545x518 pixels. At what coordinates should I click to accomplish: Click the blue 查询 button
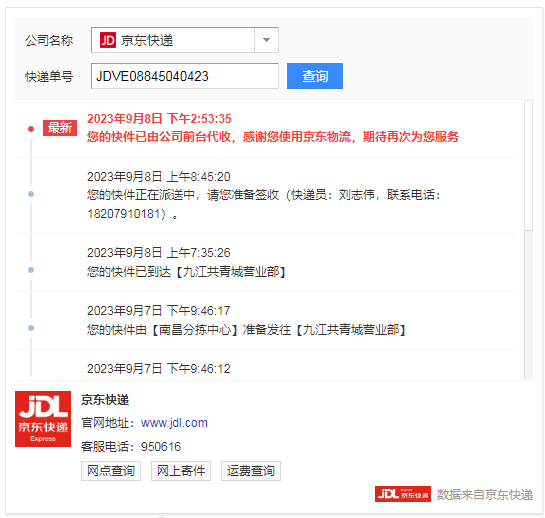tap(315, 76)
